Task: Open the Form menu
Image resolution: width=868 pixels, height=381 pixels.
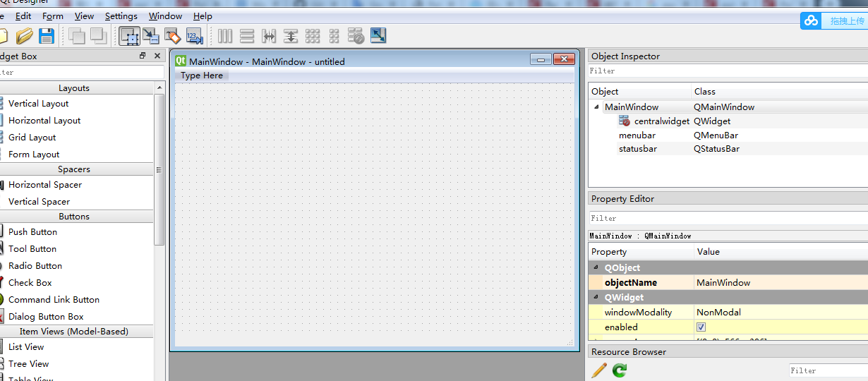Action: (53, 16)
